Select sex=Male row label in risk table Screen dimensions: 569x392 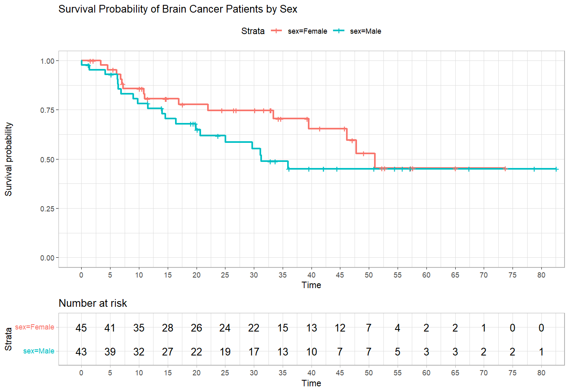click(39, 351)
